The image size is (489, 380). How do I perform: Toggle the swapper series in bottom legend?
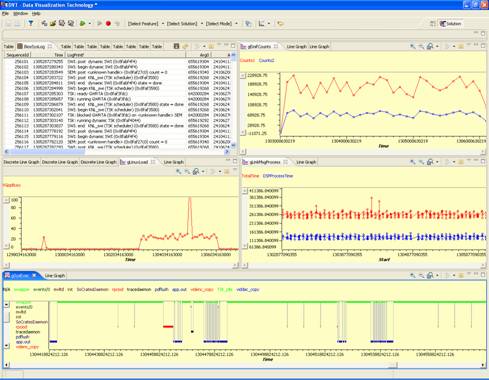point(21,289)
